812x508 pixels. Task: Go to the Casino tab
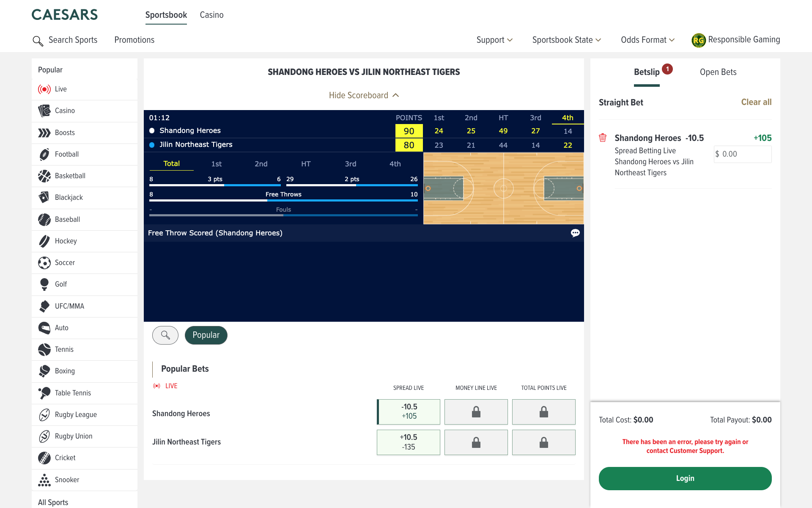(211, 15)
